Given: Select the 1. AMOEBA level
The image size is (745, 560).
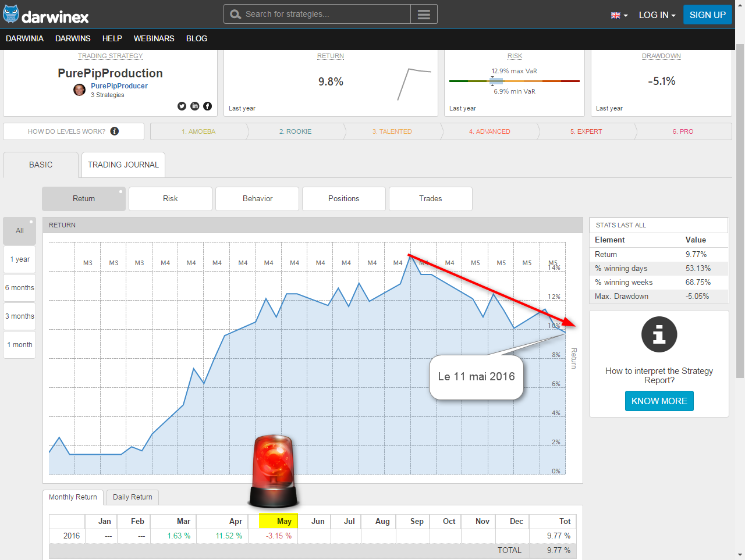Looking at the screenshot, I should pos(198,131).
